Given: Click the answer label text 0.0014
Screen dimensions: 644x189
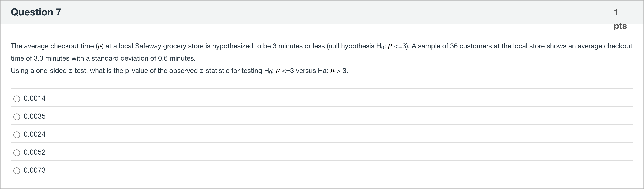Looking at the screenshot, I should coord(34,98).
